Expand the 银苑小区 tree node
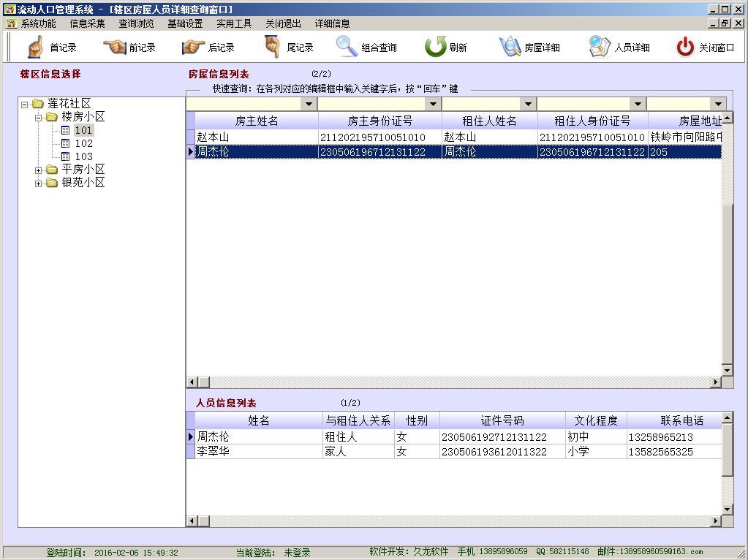This screenshot has height=560, width=748. click(39, 183)
